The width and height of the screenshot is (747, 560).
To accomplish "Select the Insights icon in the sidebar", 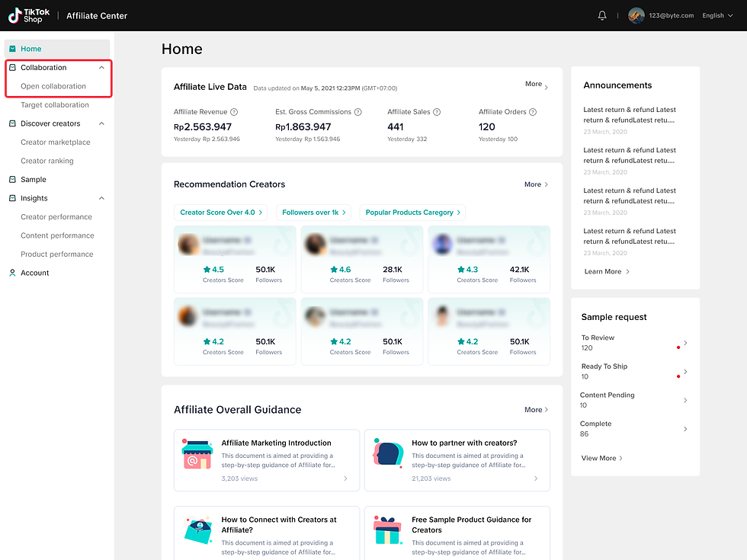I will pos(14,198).
